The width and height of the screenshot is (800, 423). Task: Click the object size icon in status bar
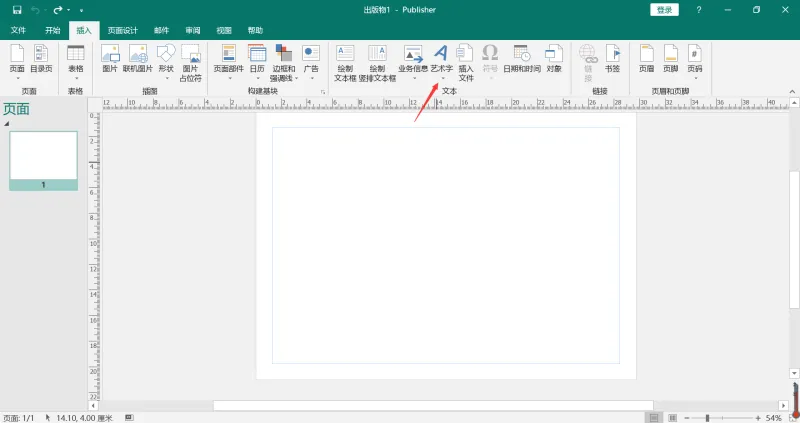[130, 417]
